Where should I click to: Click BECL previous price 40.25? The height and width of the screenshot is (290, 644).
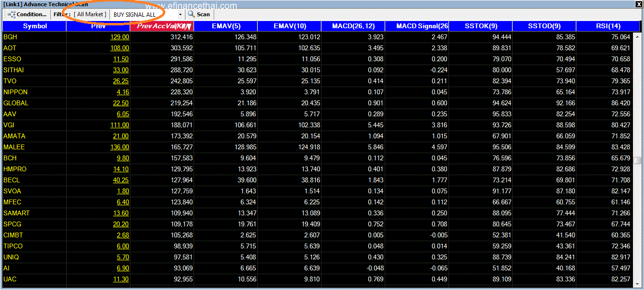coord(121,180)
